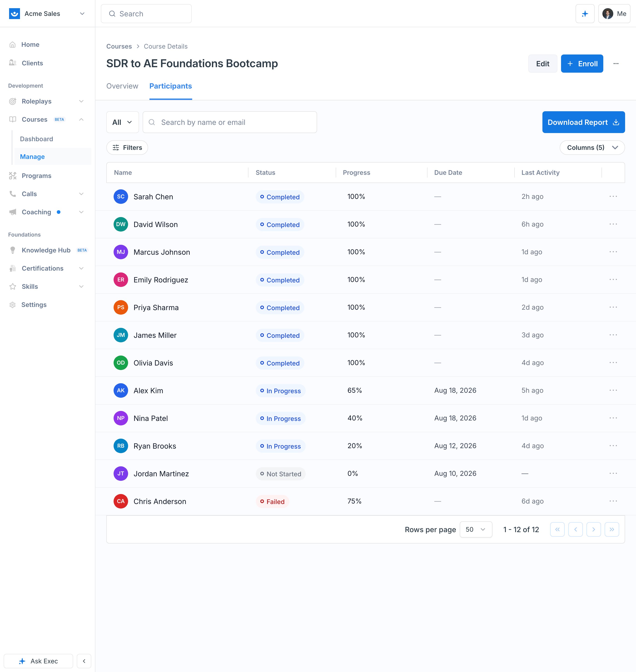Open Settings in the sidebar
Screen dimensions: 636x672
tap(34, 305)
